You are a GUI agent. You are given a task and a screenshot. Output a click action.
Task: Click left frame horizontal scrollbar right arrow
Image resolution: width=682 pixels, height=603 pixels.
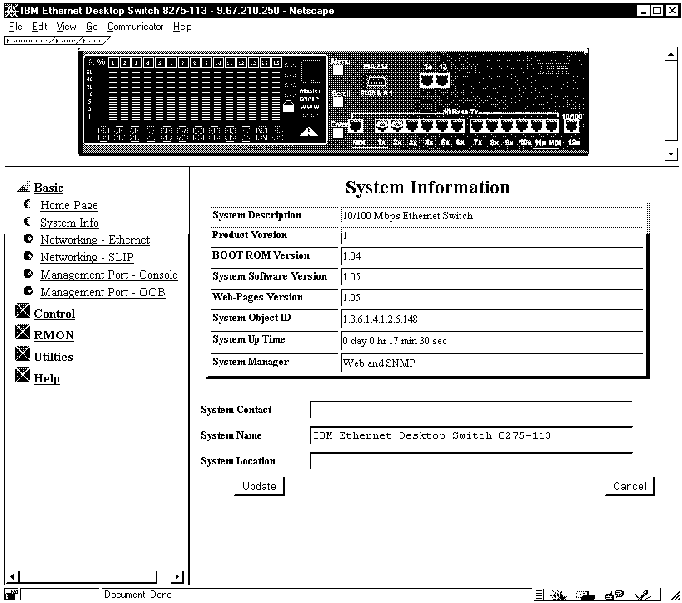point(178,577)
